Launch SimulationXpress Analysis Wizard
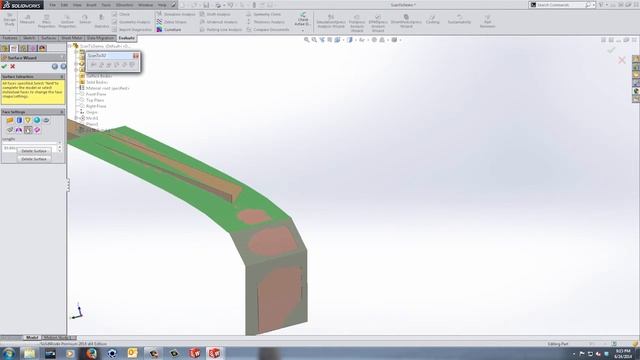640x360 pixels. pos(331,21)
